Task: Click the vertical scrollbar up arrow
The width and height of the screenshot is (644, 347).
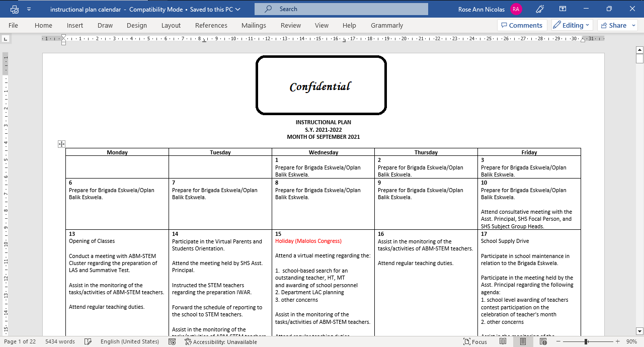Action: coord(639,49)
